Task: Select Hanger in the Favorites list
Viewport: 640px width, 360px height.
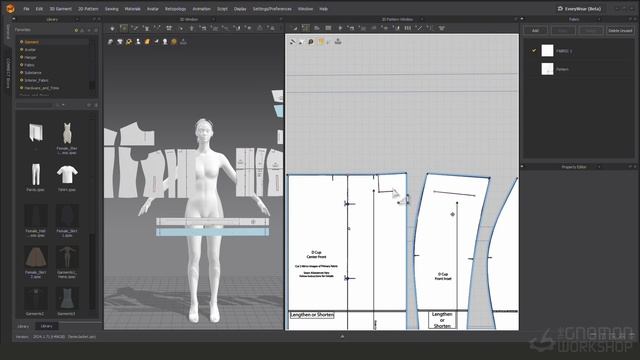Action: (30, 58)
